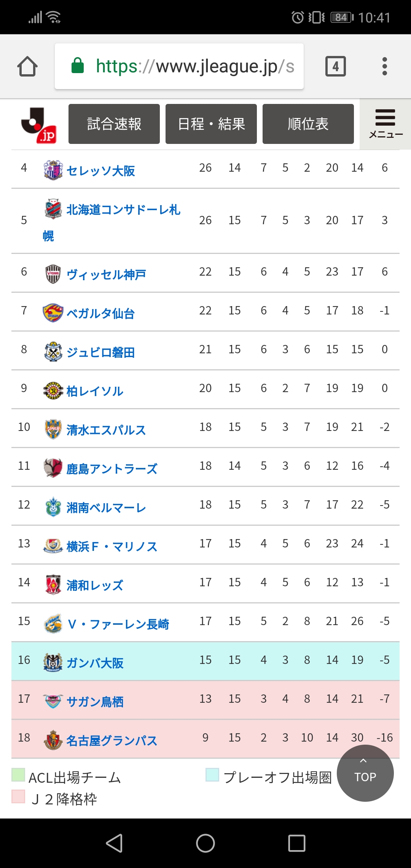Tap the セレッソ大阪 club crest
Viewport: 411px width, 868px height.
(x=53, y=170)
